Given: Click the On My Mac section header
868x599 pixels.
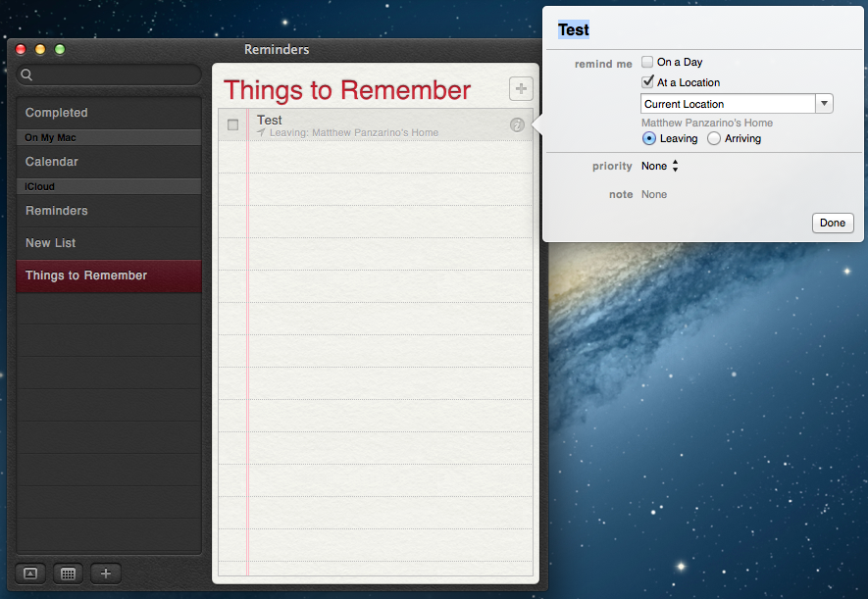Looking at the screenshot, I should click(109, 137).
